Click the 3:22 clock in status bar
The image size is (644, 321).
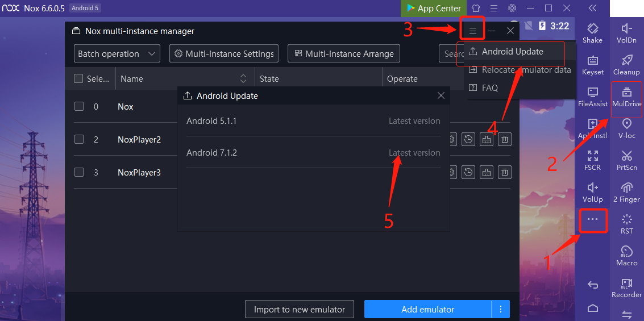pyautogui.click(x=560, y=26)
